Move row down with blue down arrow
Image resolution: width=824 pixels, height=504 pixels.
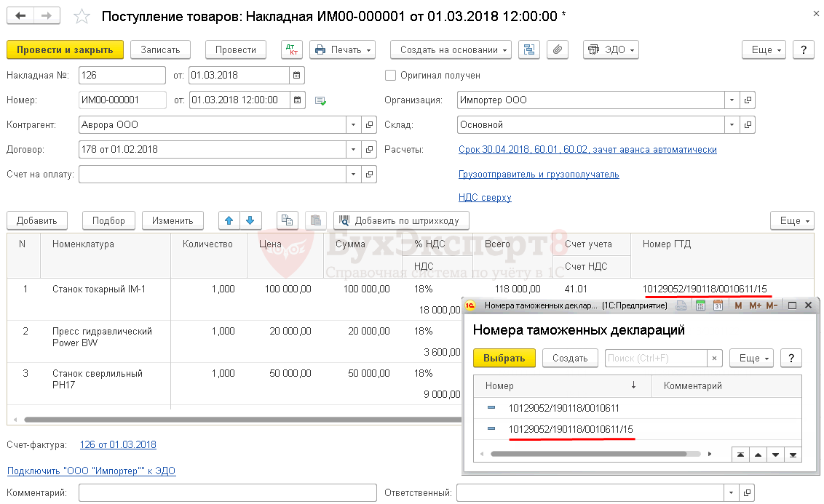[250, 220]
